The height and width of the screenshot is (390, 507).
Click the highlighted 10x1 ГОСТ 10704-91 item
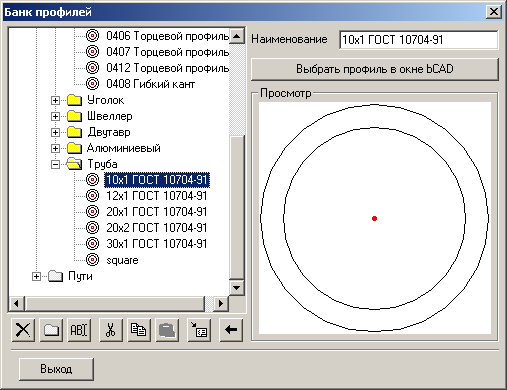[x=157, y=180]
